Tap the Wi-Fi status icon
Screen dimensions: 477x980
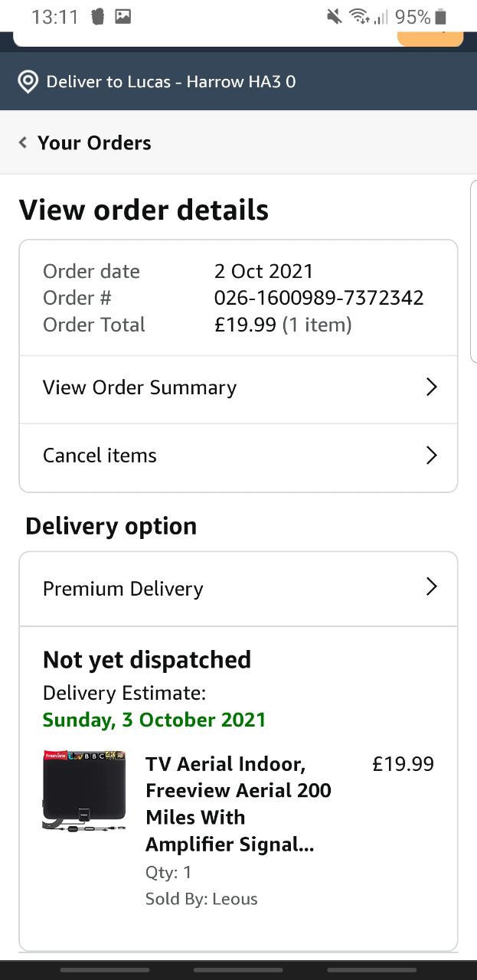tap(358, 17)
